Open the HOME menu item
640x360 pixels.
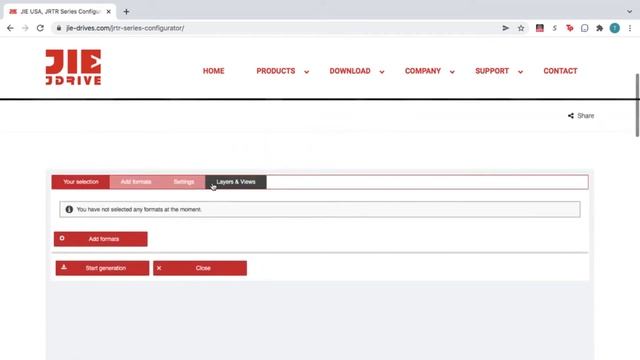[213, 71]
